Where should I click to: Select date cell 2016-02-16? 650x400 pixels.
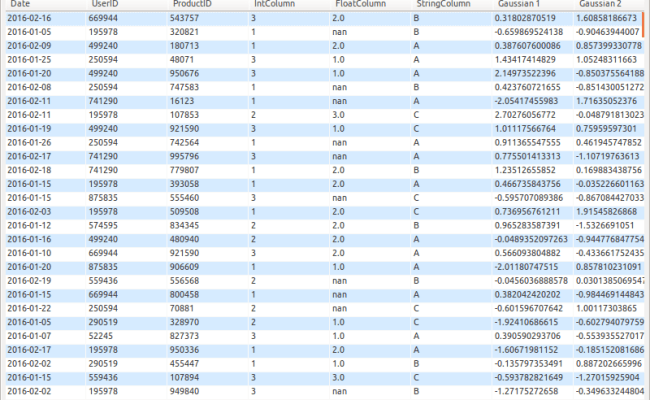[29, 18]
